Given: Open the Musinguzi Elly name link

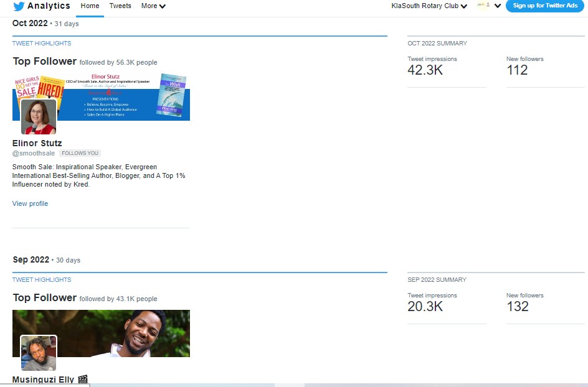Looking at the screenshot, I should 43,380.
